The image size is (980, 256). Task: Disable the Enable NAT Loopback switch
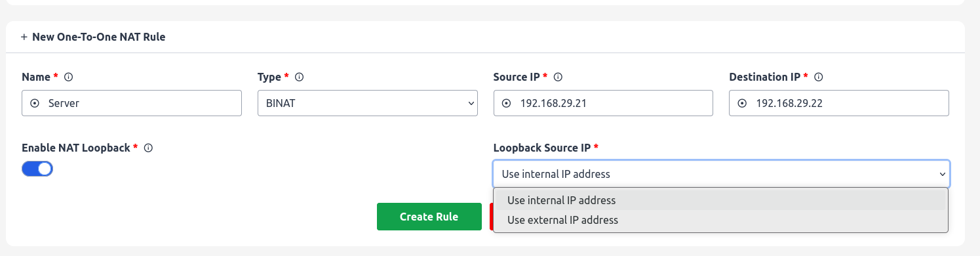(37, 169)
